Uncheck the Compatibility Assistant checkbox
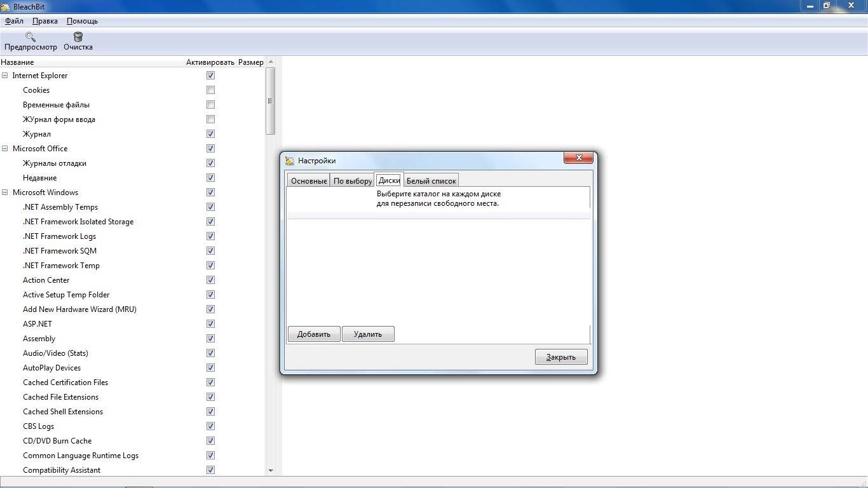This screenshot has width=868, height=488. point(210,470)
